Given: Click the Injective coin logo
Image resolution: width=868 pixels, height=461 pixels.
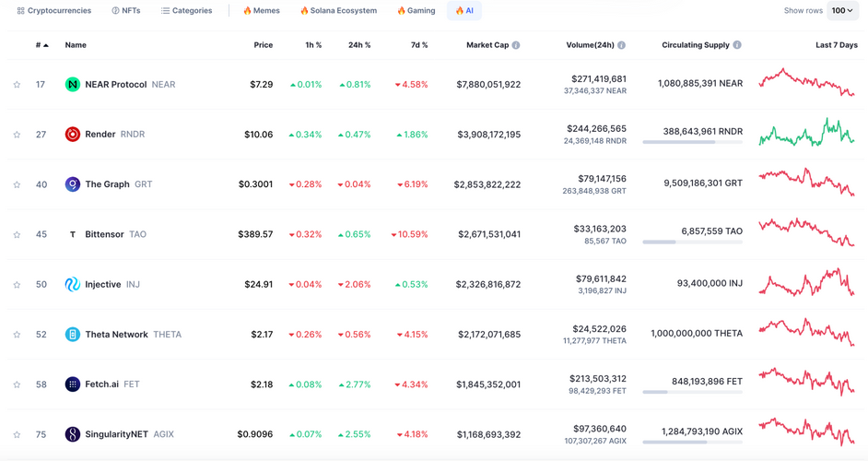Looking at the screenshot, I should coord(72,284).
